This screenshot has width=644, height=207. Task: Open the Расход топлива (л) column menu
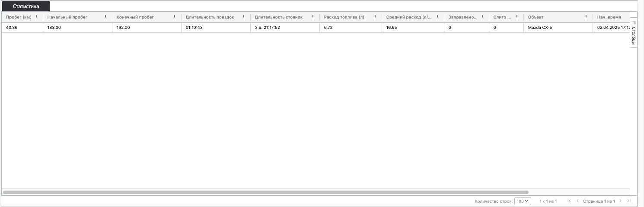coord(375,17)
